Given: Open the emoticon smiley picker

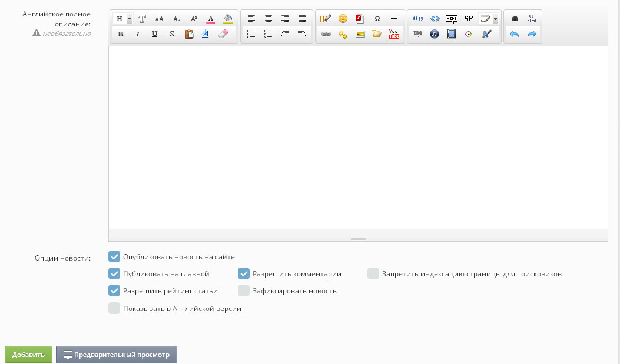Looking at the screenshot, I should (x=343, y=19).
